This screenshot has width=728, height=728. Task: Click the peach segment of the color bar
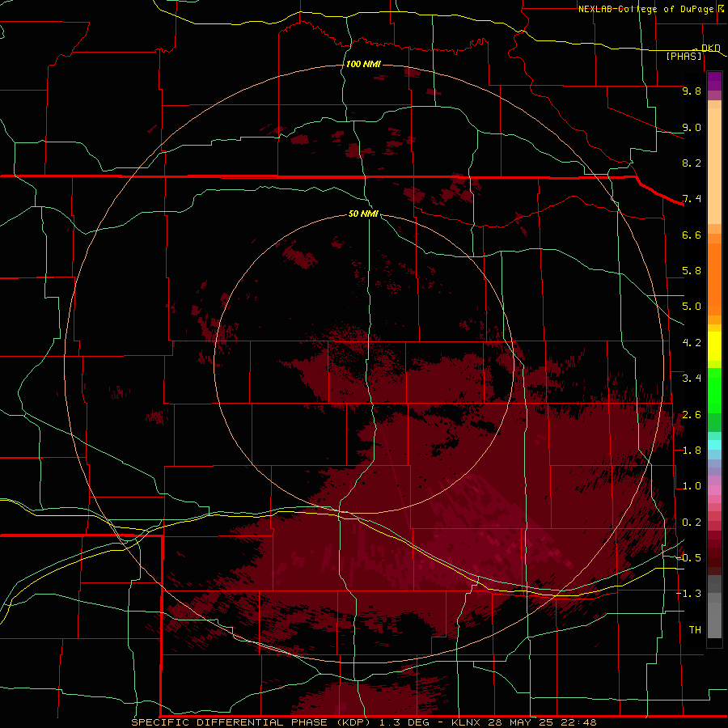click(714, 166)
